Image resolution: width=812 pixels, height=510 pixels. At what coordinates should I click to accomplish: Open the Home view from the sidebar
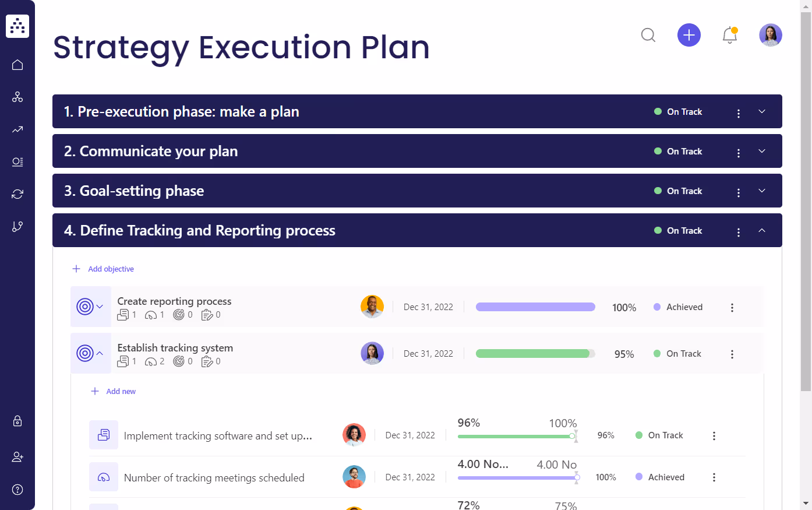17,64
